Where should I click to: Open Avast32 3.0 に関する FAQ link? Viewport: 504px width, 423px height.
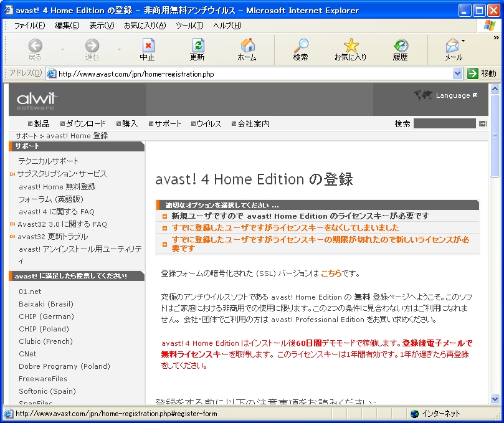62,224
